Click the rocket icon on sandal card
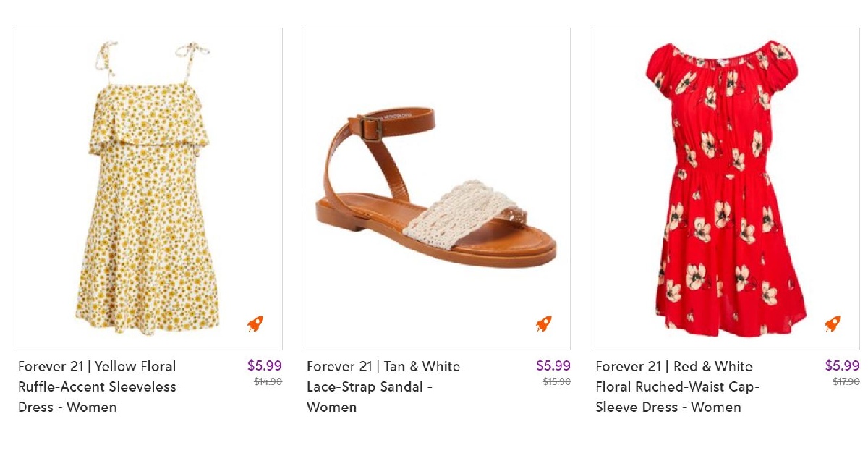 pos(544,324)
